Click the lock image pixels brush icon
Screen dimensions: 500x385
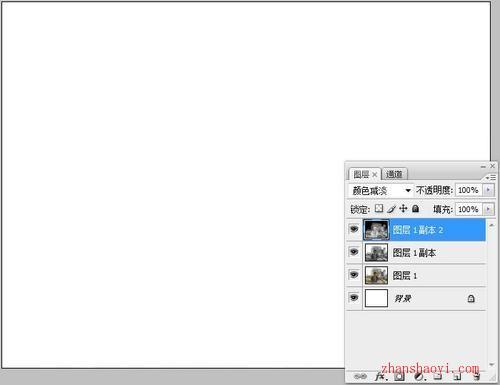[391, 209]
